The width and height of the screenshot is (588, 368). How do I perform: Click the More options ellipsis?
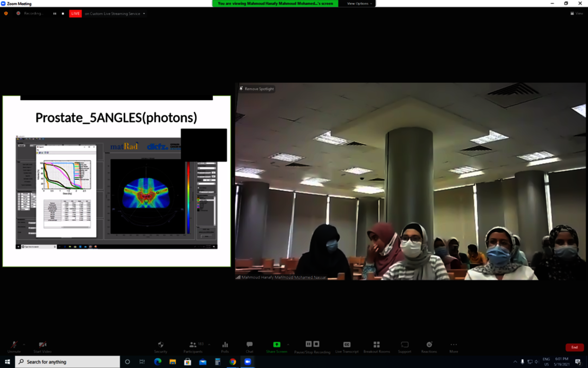[x=454, y=346]
